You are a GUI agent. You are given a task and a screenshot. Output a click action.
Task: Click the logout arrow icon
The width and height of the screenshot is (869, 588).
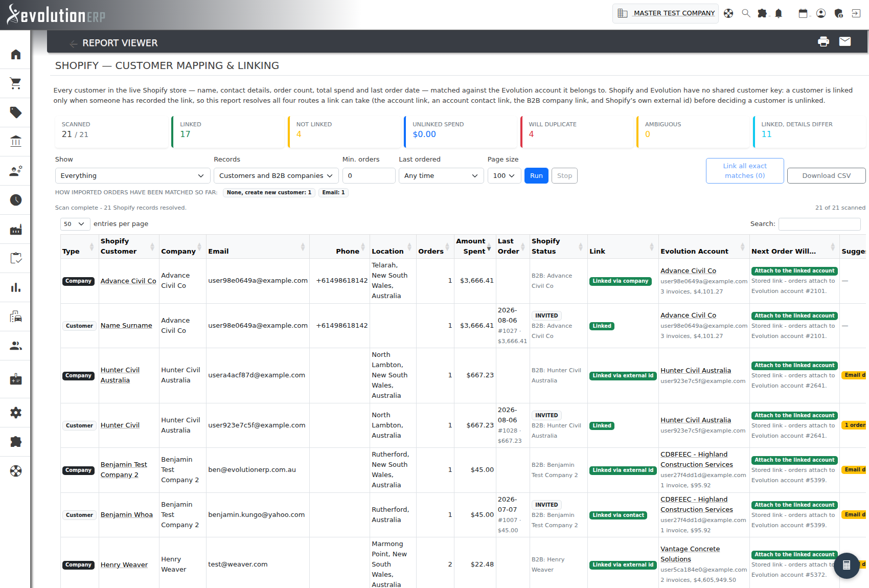pos(856,13)
